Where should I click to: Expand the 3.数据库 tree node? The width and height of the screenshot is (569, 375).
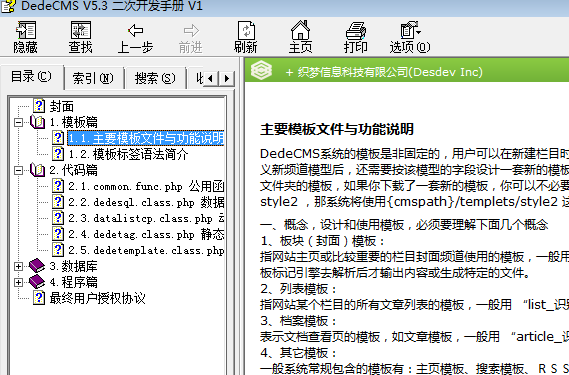tap(18, 266)
